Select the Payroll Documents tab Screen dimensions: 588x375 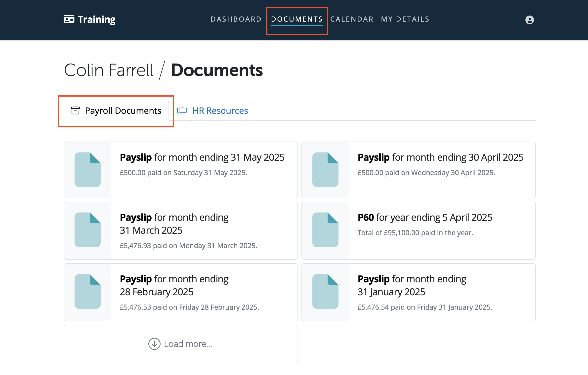[123, 110]
